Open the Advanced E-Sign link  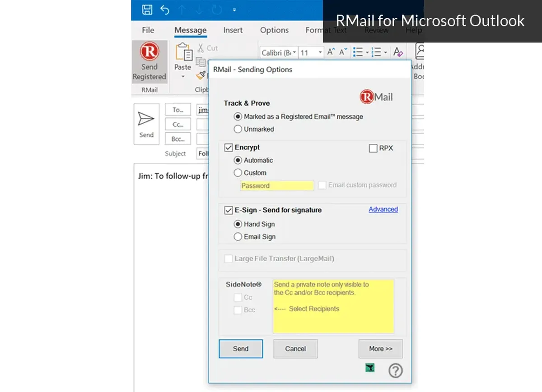click(383, 209)
